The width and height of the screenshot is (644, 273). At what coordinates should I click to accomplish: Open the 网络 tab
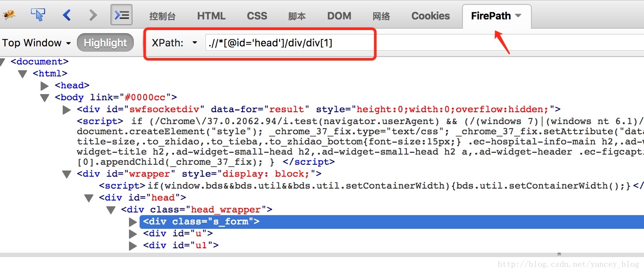click(381, 16)
